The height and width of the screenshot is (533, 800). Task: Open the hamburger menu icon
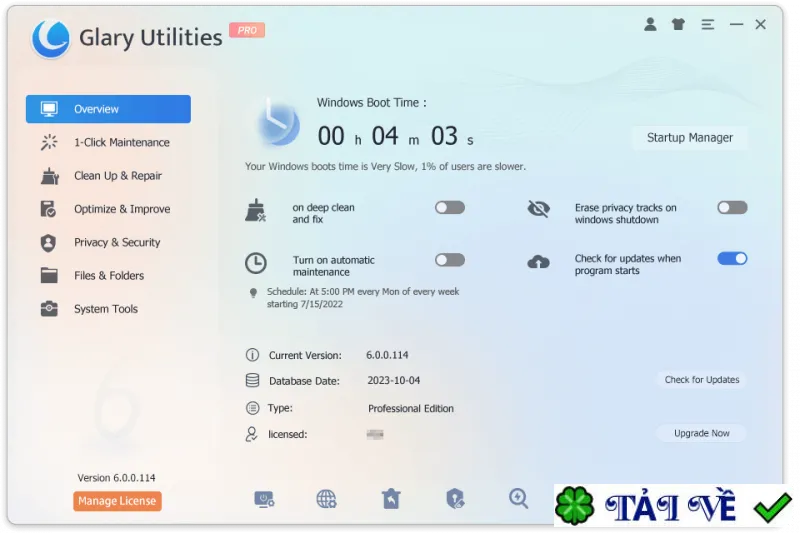coord(707,24)
